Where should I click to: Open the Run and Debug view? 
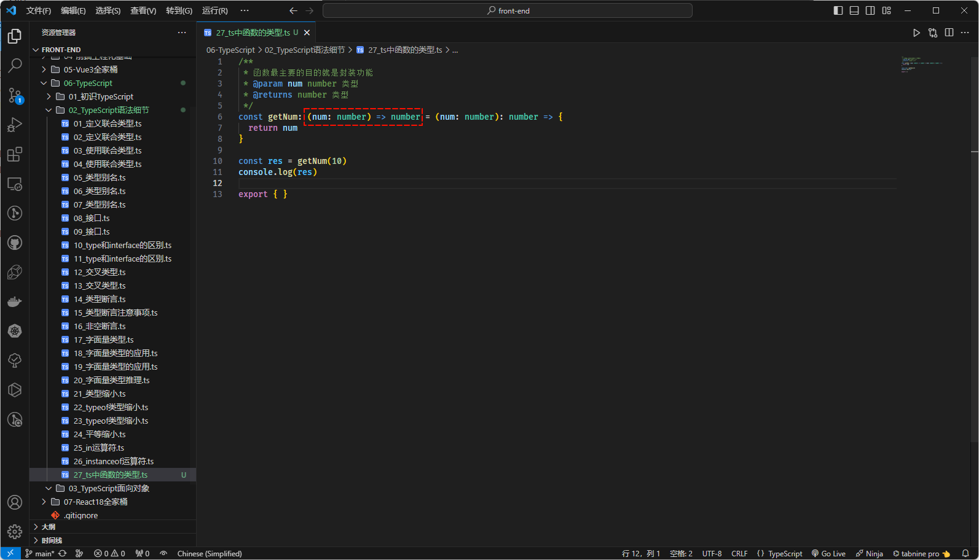pyautogui.click(x=15, y=125)
